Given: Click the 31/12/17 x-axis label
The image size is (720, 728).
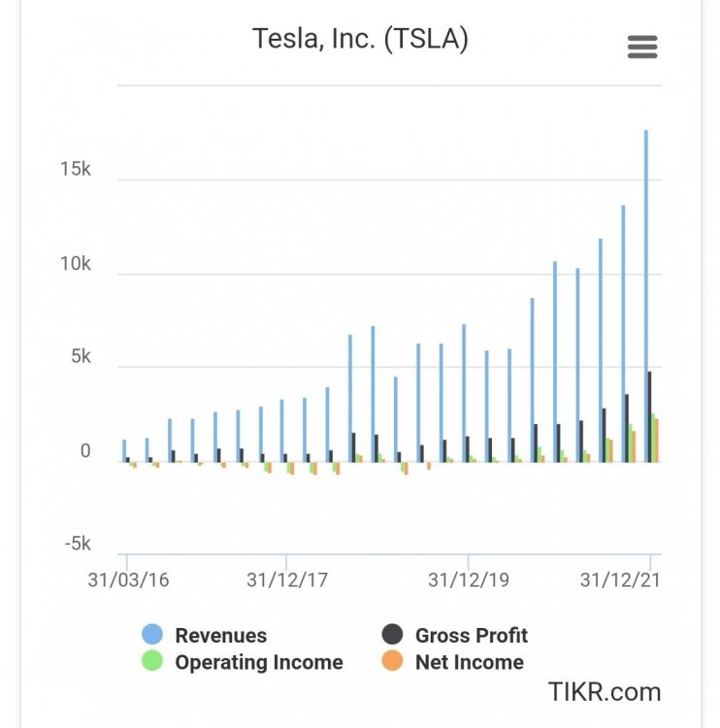Looking at the screenshot, I should (287, 580).
